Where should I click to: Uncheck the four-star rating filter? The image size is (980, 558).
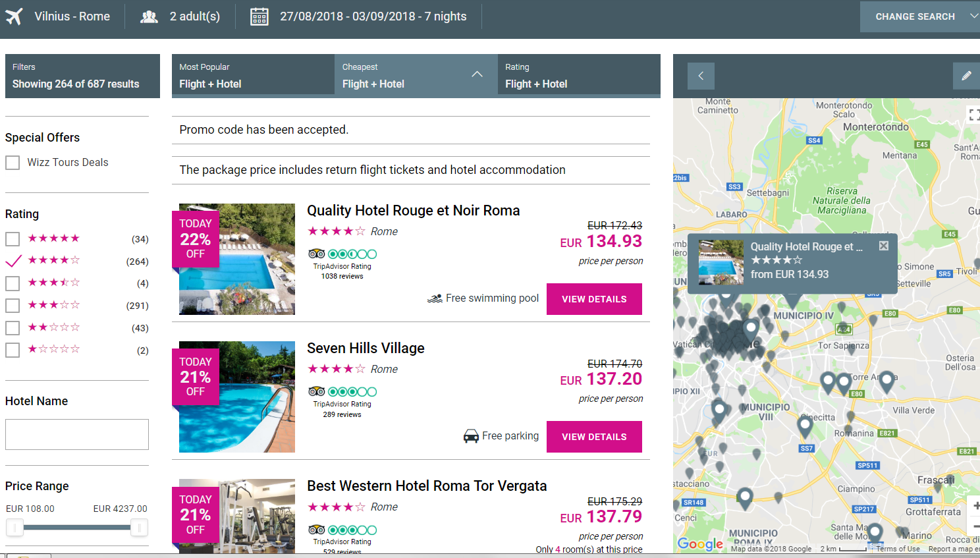pyautogui.click(x=13, y=261)
